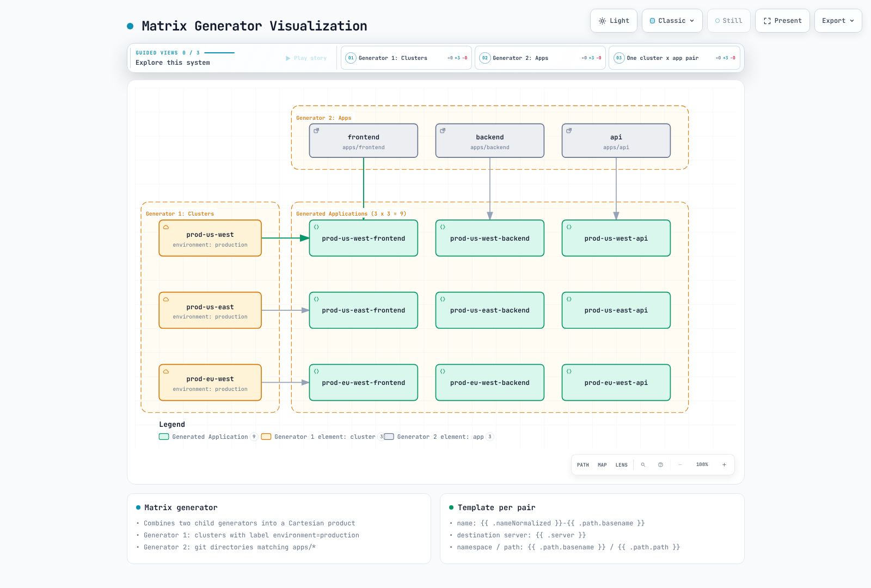Click the cloud icon on prod-eu-west cluster

[166, 371]
